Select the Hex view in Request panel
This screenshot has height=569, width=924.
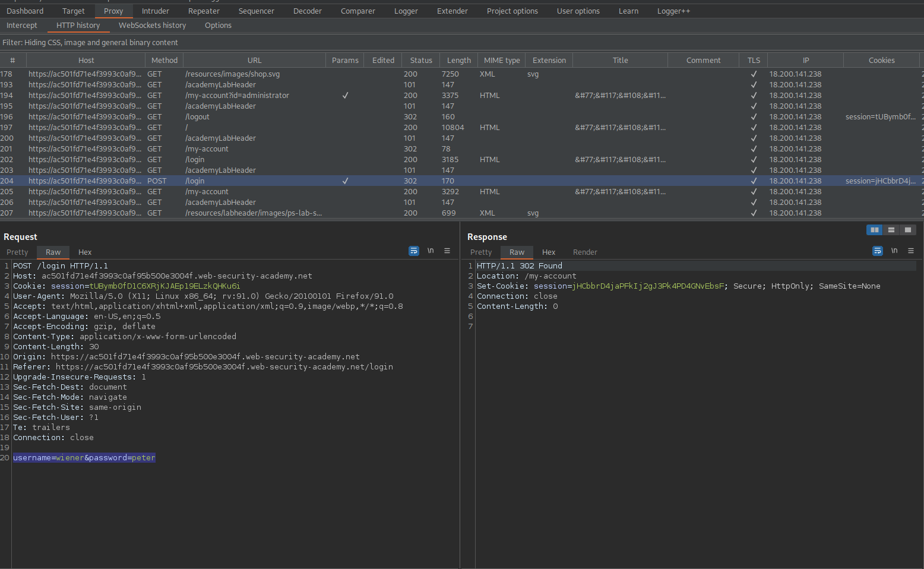coord(85,252)
